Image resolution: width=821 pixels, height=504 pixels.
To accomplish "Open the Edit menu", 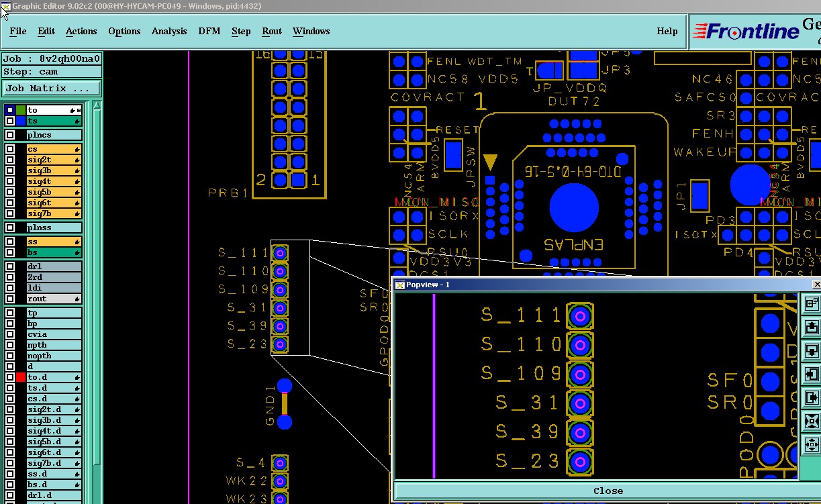I will coord(46,31).
